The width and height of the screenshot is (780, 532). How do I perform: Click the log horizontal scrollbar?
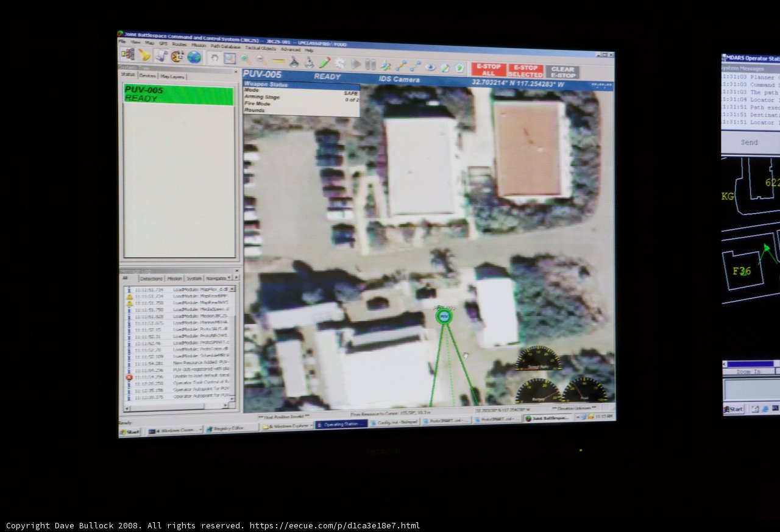point(175,407)
